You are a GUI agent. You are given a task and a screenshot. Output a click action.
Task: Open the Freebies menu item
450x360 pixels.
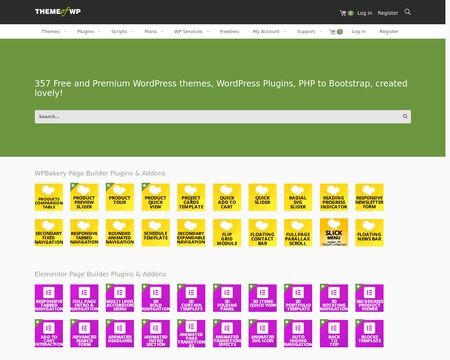229,31
